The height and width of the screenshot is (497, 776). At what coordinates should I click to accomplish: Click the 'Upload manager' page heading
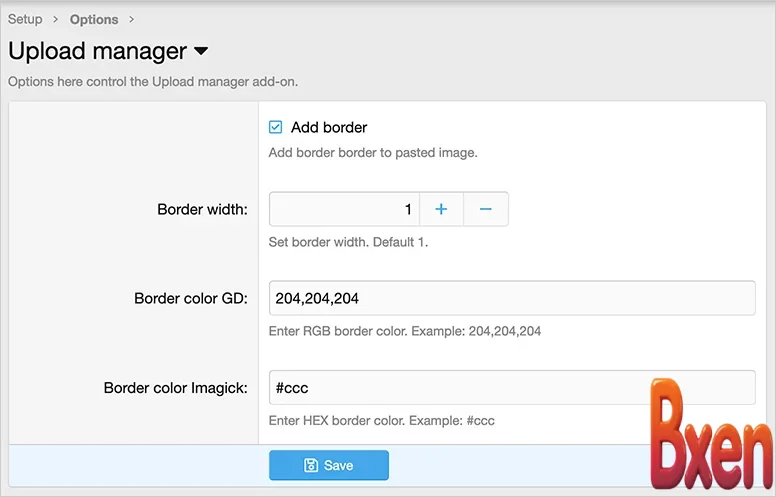point(97,50)
